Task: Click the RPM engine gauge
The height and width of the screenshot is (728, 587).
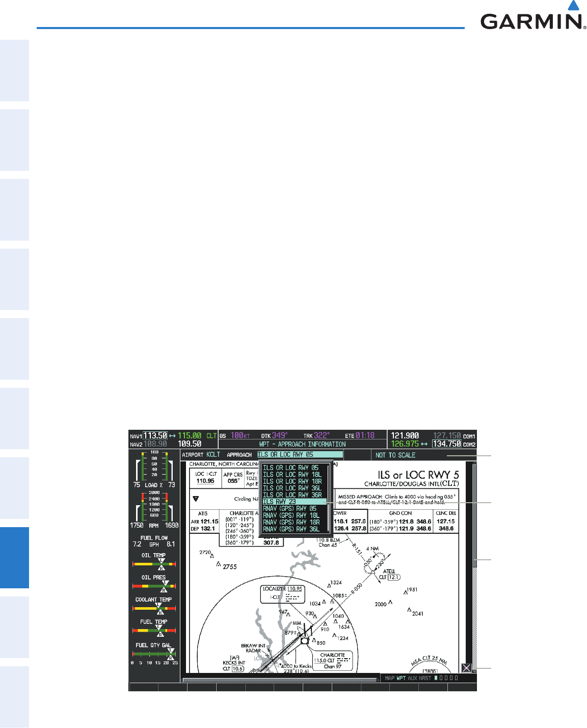Action: click(x=154, y=510)
